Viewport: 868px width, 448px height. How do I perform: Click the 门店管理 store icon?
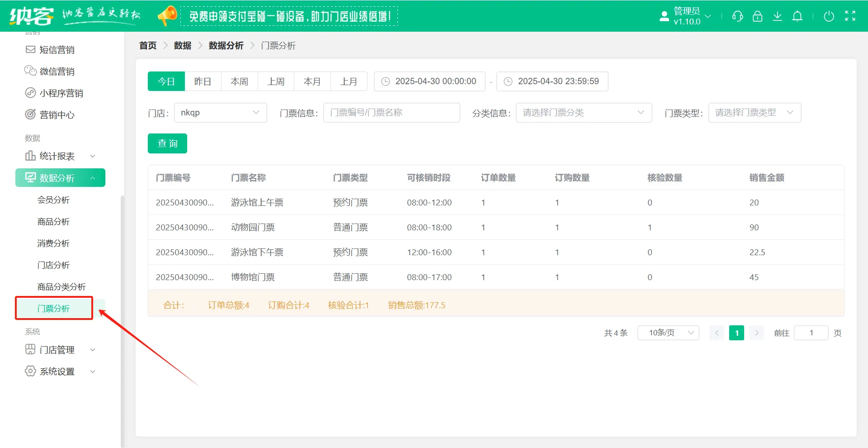tap(30, 349)
